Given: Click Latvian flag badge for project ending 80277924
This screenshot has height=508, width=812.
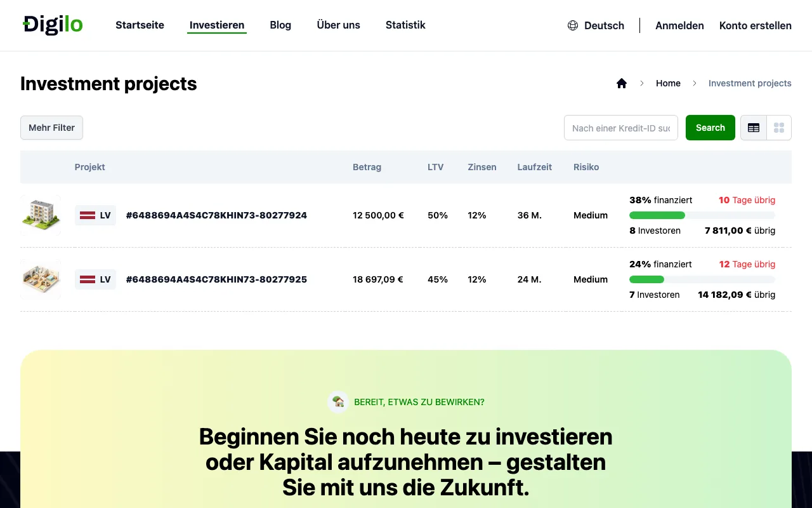Looking at the screenshot, I should coord(95,215).
